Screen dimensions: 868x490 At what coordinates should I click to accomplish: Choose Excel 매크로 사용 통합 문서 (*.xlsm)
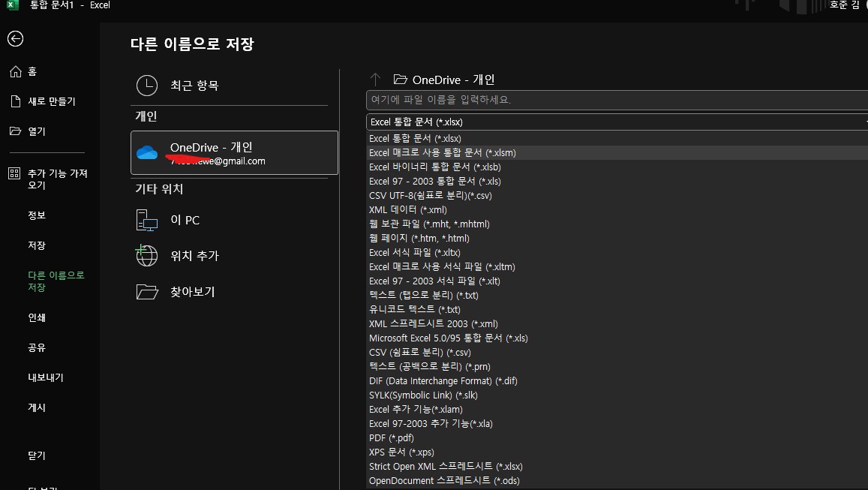617,153
